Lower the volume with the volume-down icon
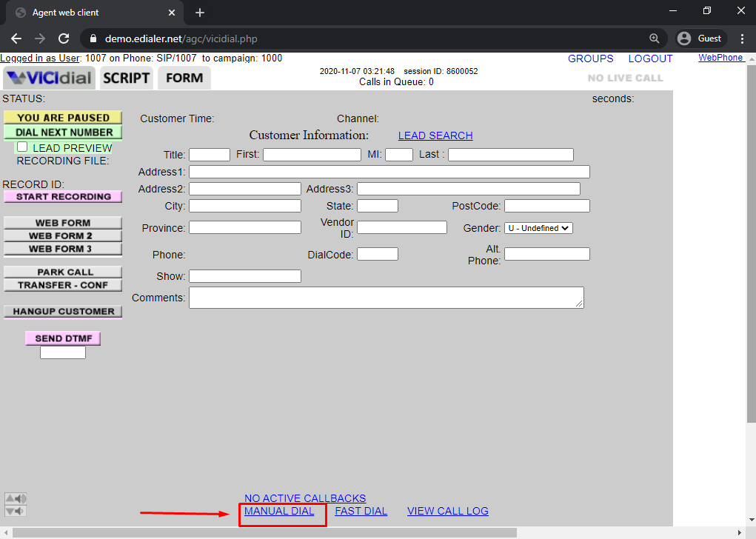The image size is (756, 539). (x=16, y=511)
